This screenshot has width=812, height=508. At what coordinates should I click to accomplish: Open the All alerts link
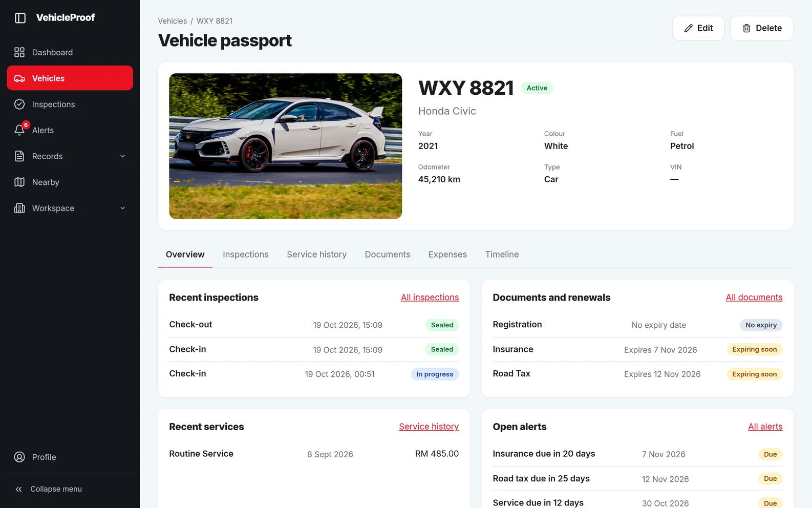765,427
